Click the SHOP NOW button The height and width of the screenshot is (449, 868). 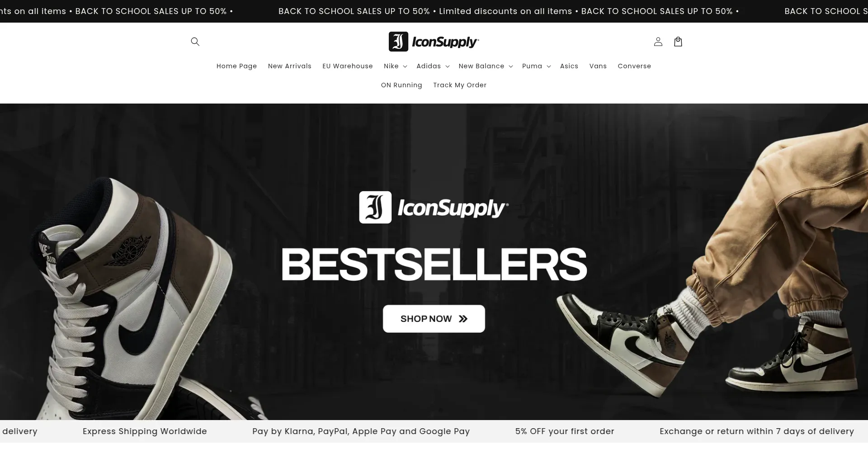click(x=434, y=319)
